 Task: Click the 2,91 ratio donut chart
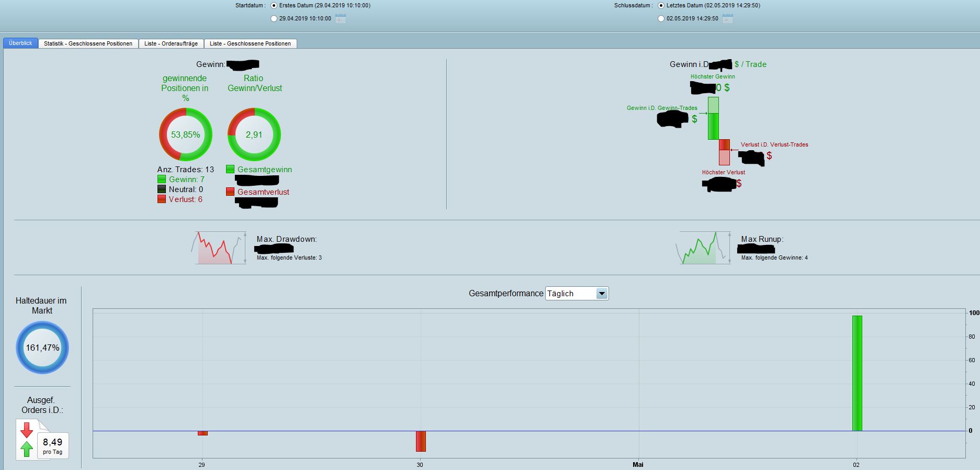tap(254, 135)
